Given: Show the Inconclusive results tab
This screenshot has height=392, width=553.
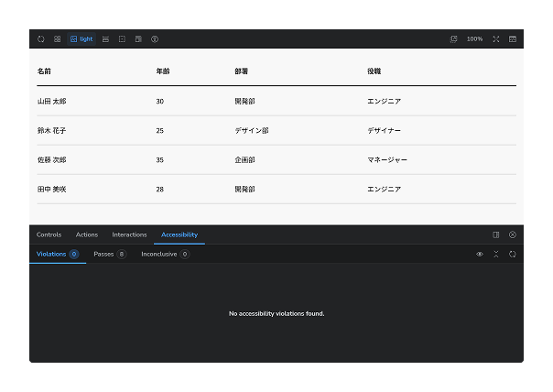Looking at the screenshot, I should (166, 254).
